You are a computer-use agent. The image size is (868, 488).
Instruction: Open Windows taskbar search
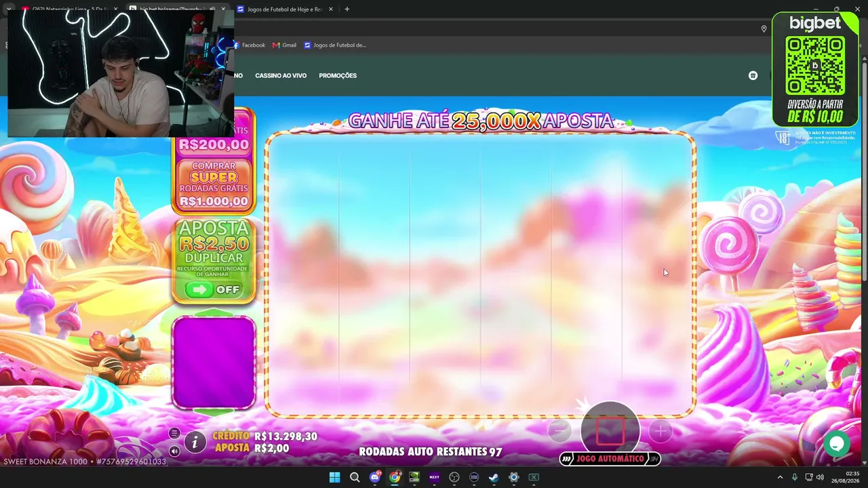tap(355, 477)
